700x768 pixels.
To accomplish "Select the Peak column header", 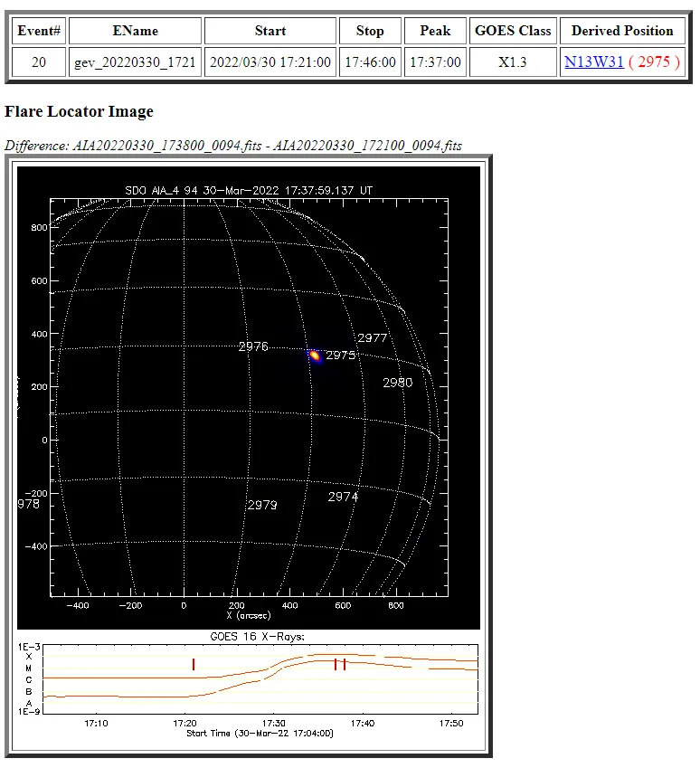I will click(x=435, y=31).
